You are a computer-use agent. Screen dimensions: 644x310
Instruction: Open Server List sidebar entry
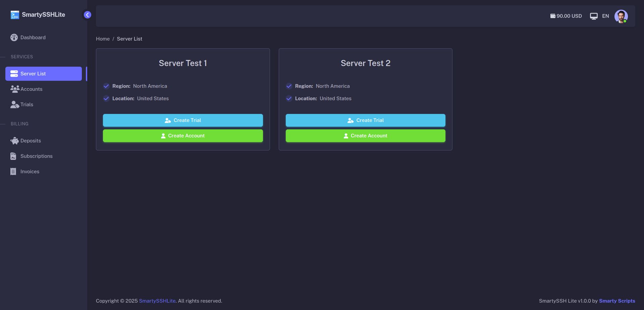(x=44, y=74)
